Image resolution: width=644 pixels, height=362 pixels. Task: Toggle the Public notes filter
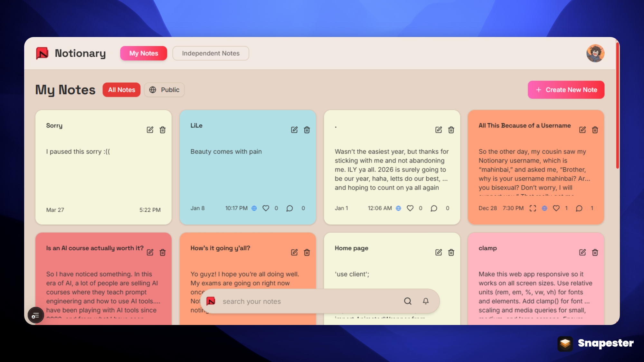point(164,90)
